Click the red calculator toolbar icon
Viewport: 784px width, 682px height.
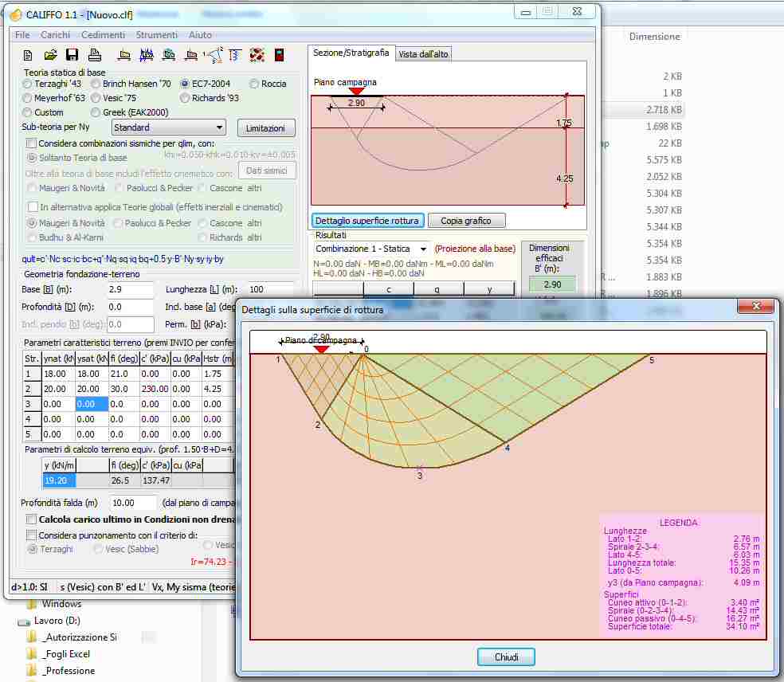[280, 55]
